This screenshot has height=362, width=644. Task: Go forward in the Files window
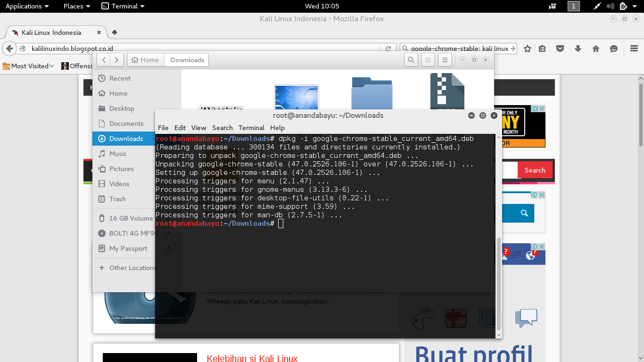(x=117, y=60)
